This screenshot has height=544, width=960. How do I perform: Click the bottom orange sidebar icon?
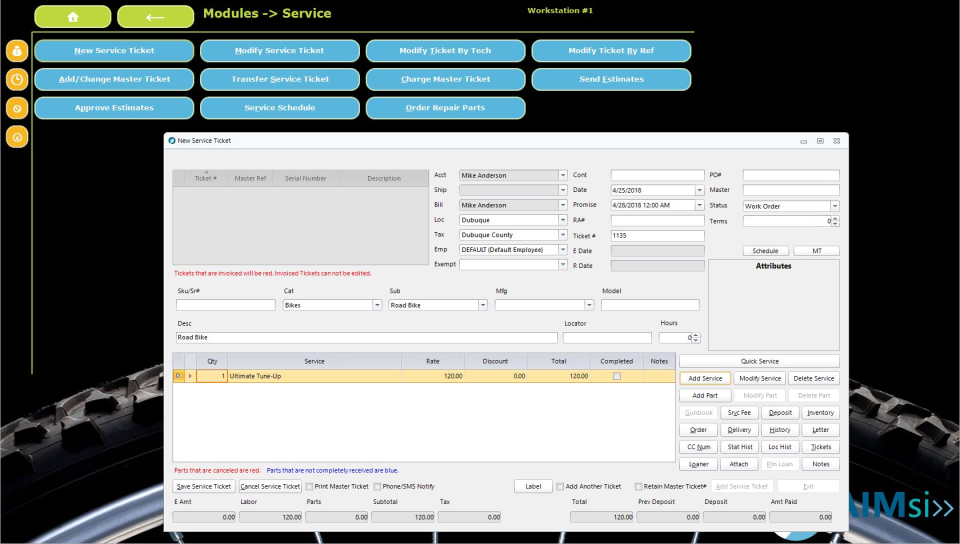click(17, 136)
